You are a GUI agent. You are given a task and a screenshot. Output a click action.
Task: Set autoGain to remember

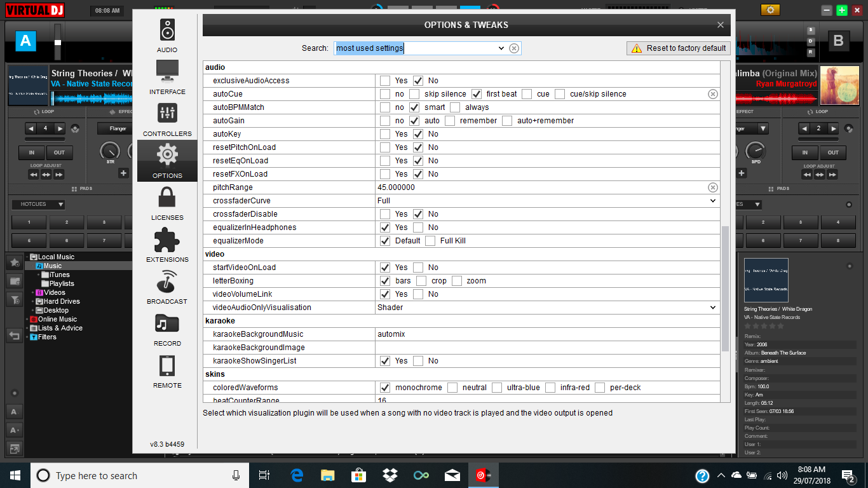[x=450, y=121]
